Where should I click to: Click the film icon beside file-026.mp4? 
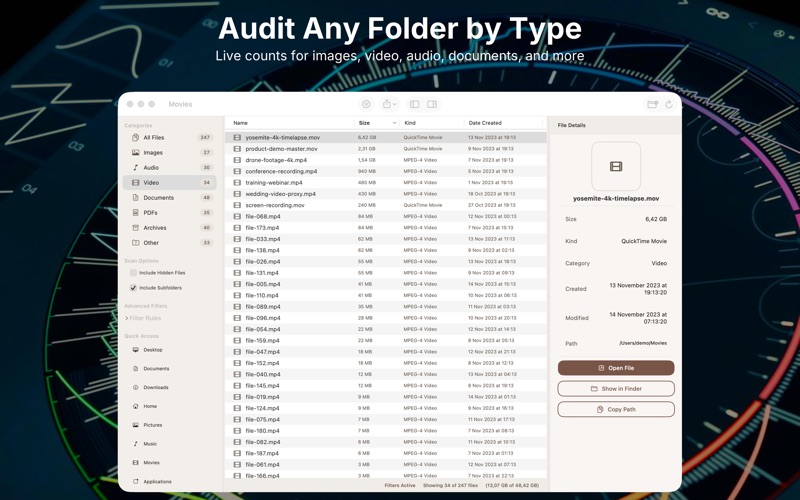[237, 261]
